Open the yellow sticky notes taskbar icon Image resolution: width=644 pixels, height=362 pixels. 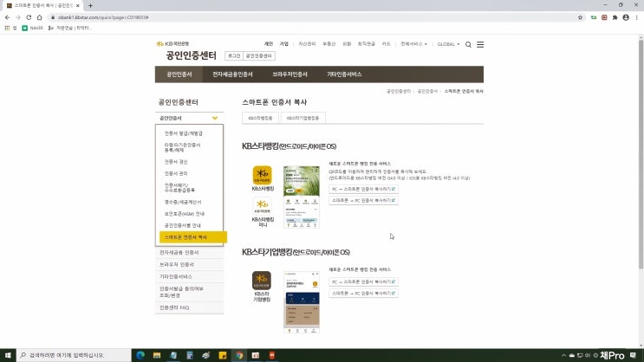pos(223,355)
